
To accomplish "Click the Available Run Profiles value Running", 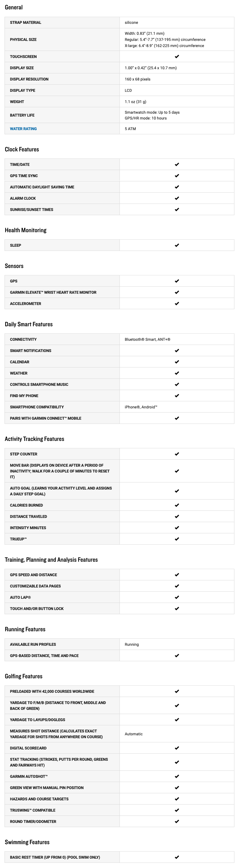I will point(132,644).
